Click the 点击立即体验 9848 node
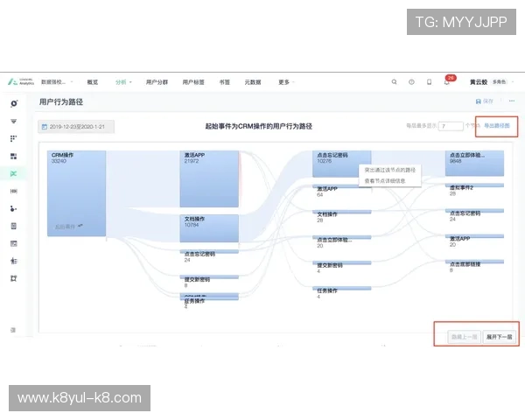 click(474, 163)
